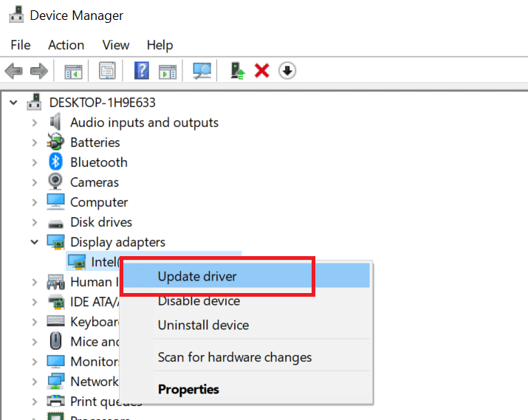This screenshot has width=528, height=420.
Task: Click the Disk drives icon
Action: click(55, 224)
